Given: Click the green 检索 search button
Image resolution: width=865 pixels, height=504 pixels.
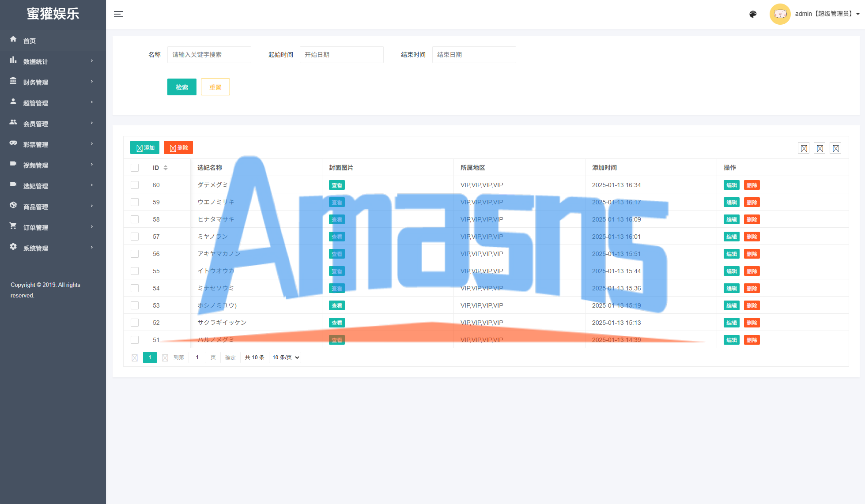Looking at the screenshot, I should [182, 87].
